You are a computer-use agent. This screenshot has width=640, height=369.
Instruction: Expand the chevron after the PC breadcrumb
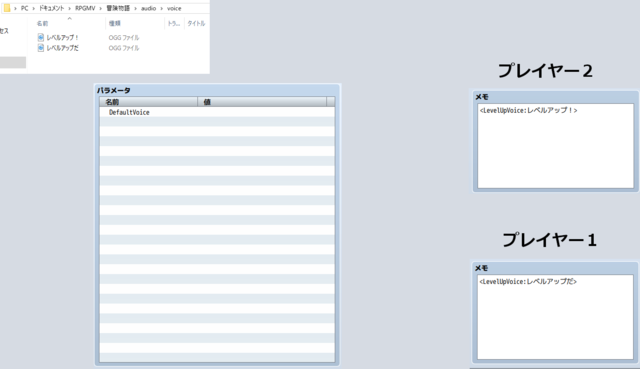pos(33,8)
